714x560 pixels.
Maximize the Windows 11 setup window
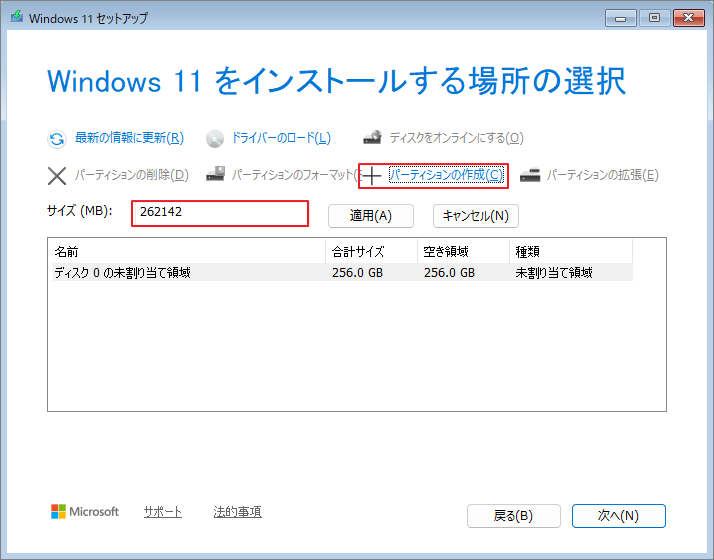(x=654, y=18)
